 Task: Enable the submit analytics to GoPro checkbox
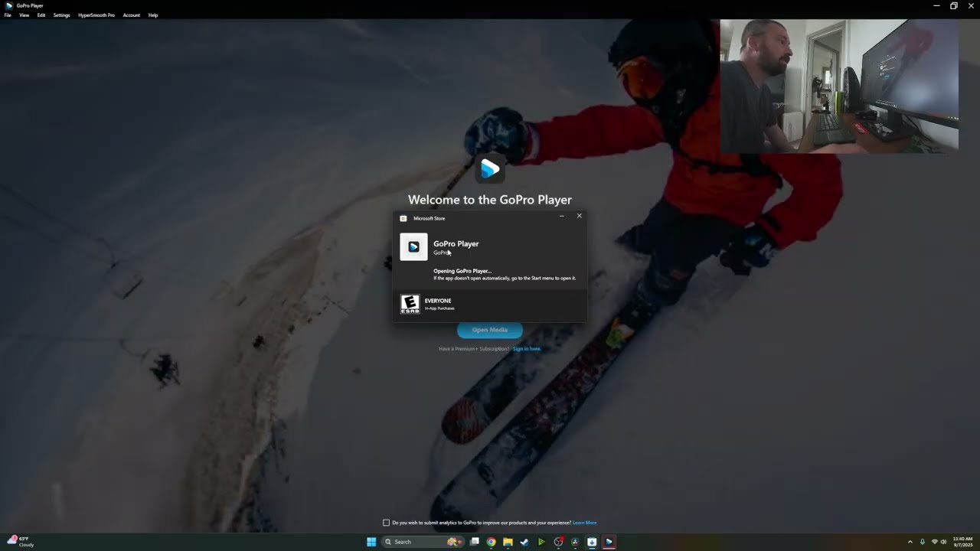pyautogui.click(x=387, y=523)
